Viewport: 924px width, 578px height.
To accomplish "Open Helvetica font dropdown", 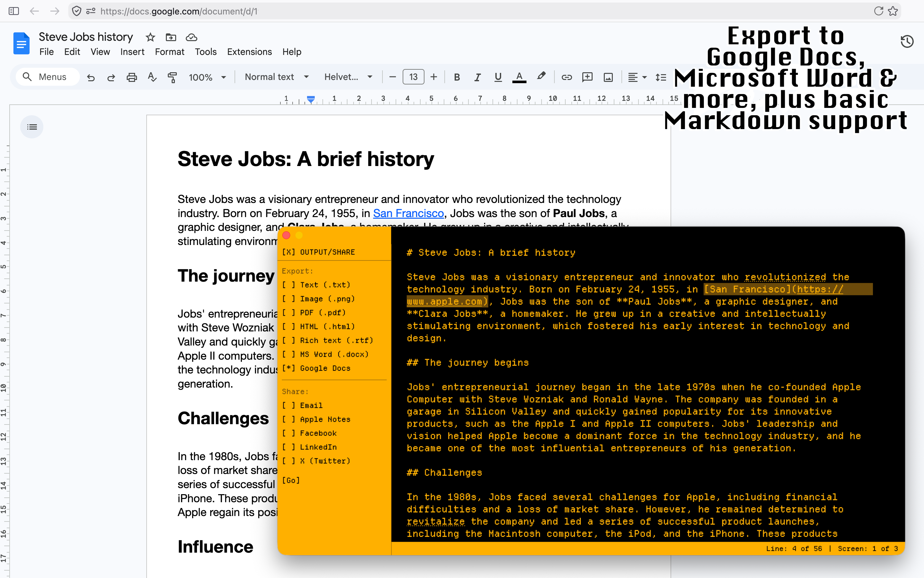I will 348,77.
